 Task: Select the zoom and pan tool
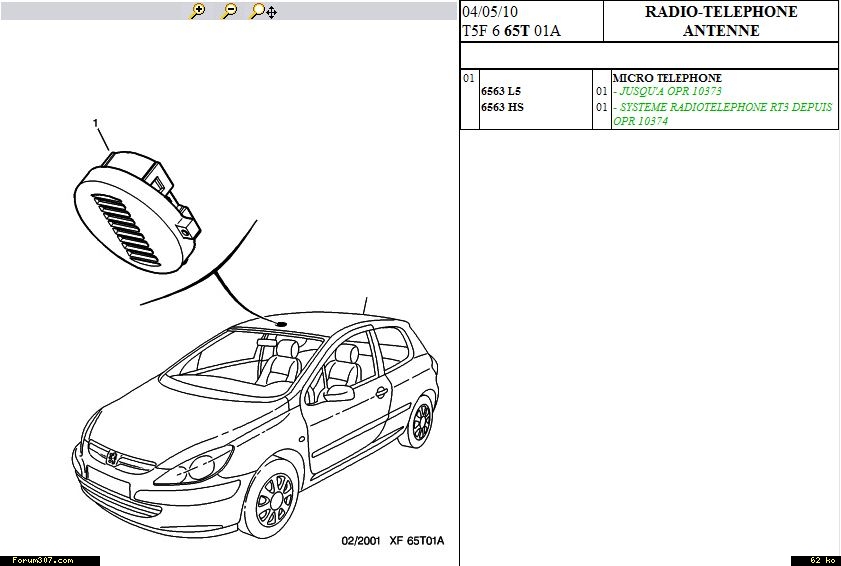coord(263,11)
